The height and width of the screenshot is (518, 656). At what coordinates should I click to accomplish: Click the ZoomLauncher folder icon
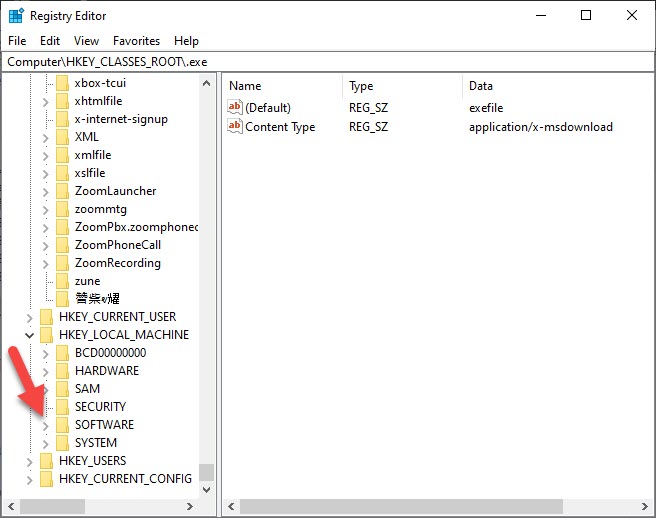pos(63,191)
